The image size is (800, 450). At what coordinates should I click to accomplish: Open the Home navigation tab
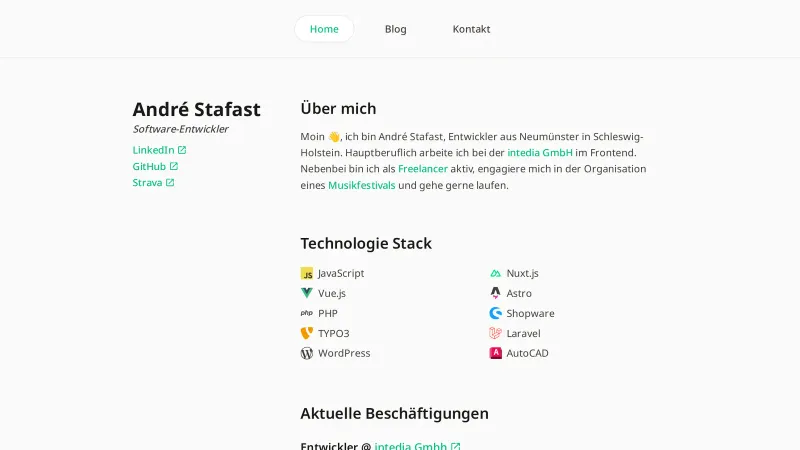click(324, 29)
